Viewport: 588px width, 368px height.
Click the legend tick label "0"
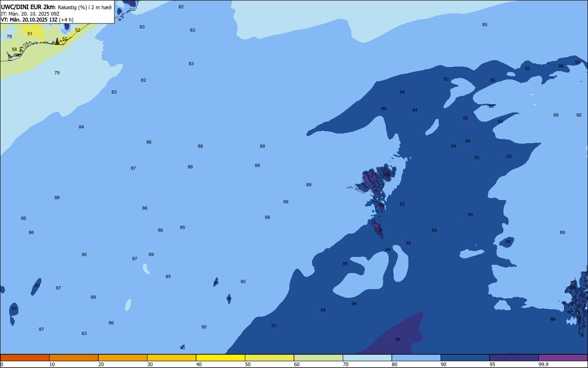pyautogui.click(x=2, y=364)
